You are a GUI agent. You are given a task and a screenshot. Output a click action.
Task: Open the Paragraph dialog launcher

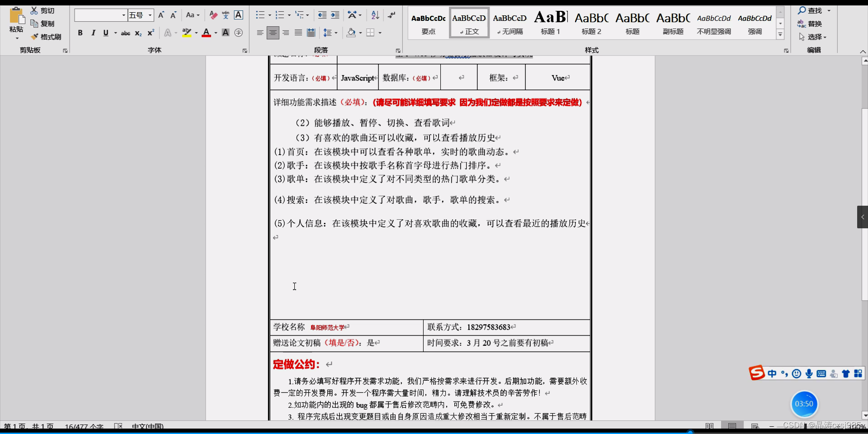[398, 51]
